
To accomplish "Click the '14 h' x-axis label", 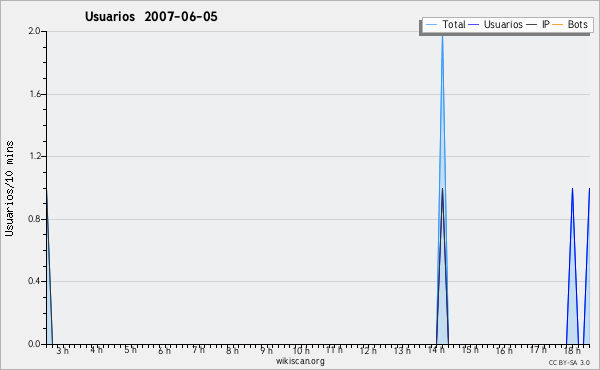I will point(436,350).
